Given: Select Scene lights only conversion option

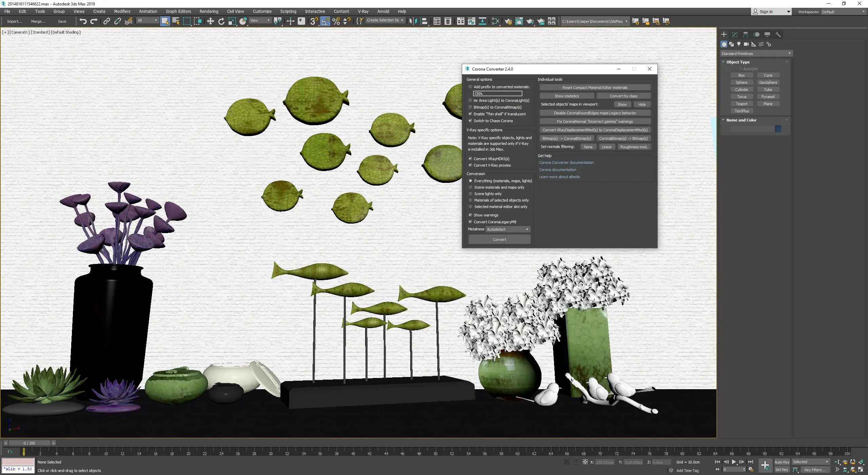Looking at the screenshot, I should [470, 194].
